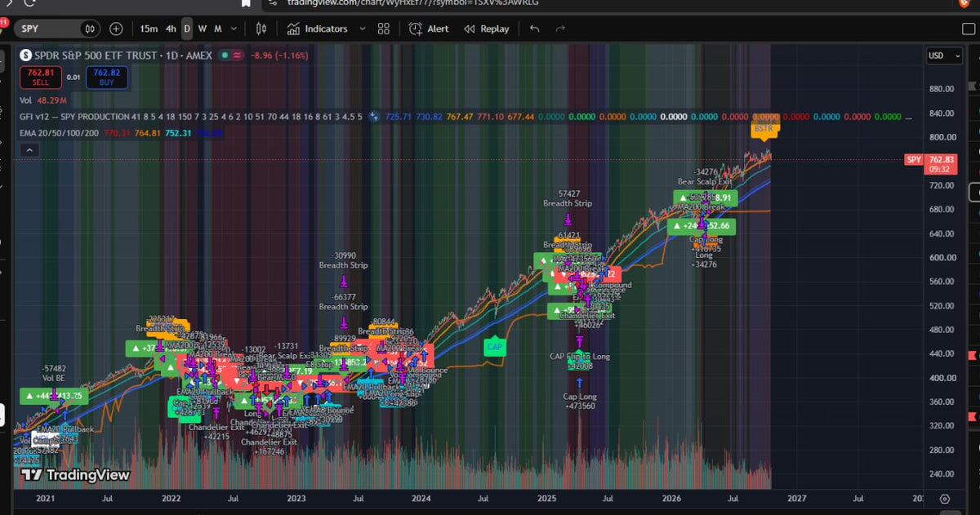Open the TradingView logo link
Viewport: 980px width, 515px height.
(75, 475)
